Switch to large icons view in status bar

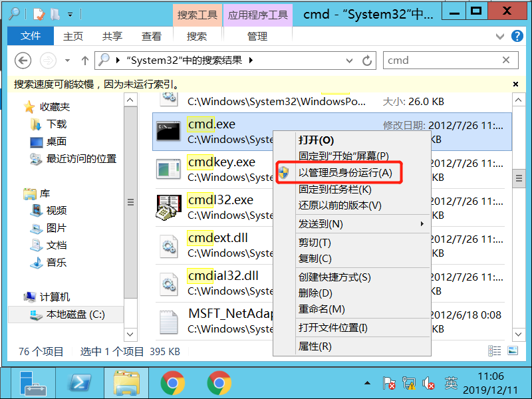513,351
